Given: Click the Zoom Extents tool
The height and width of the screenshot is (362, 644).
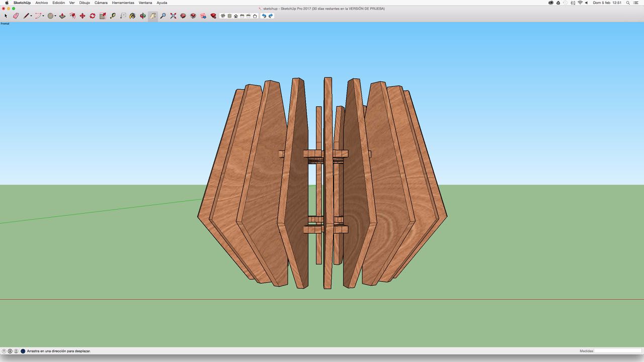Looking at the screenshot, I should tap(173, 16).
